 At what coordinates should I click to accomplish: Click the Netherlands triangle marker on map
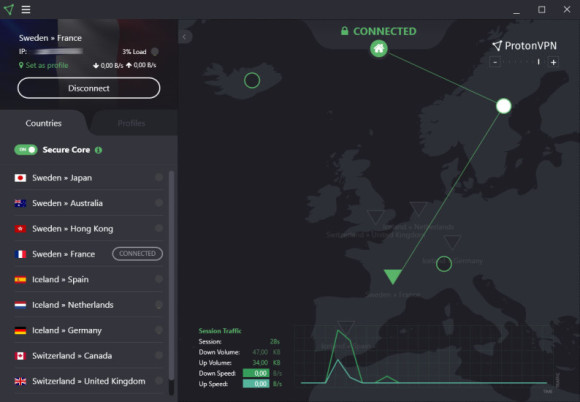pos(418,209)
